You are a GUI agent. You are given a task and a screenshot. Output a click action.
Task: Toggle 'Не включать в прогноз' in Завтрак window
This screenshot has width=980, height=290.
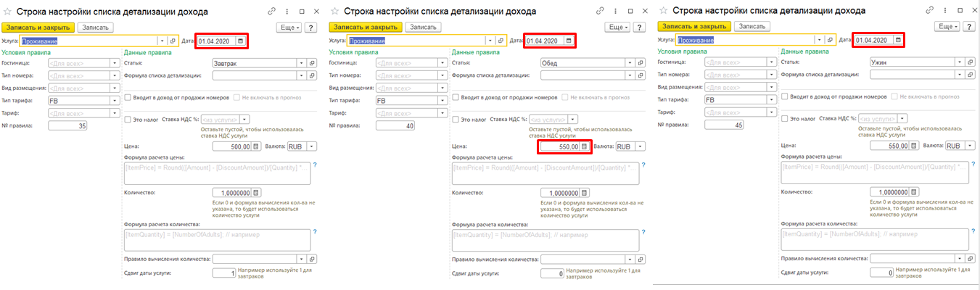(237, 97)
